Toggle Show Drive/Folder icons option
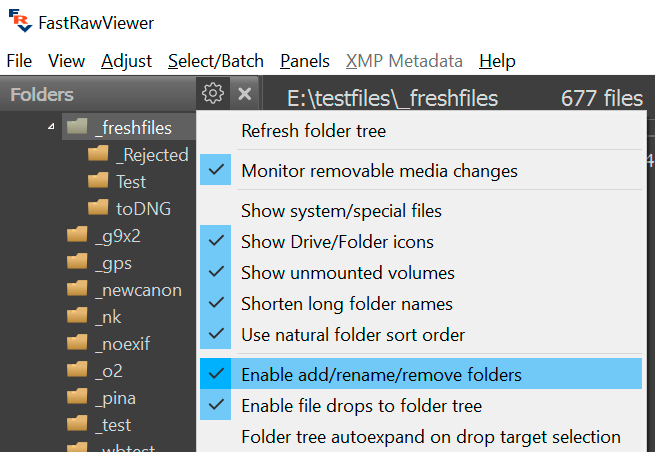Viewport: 655px width, 452px height. coord(337,242)
